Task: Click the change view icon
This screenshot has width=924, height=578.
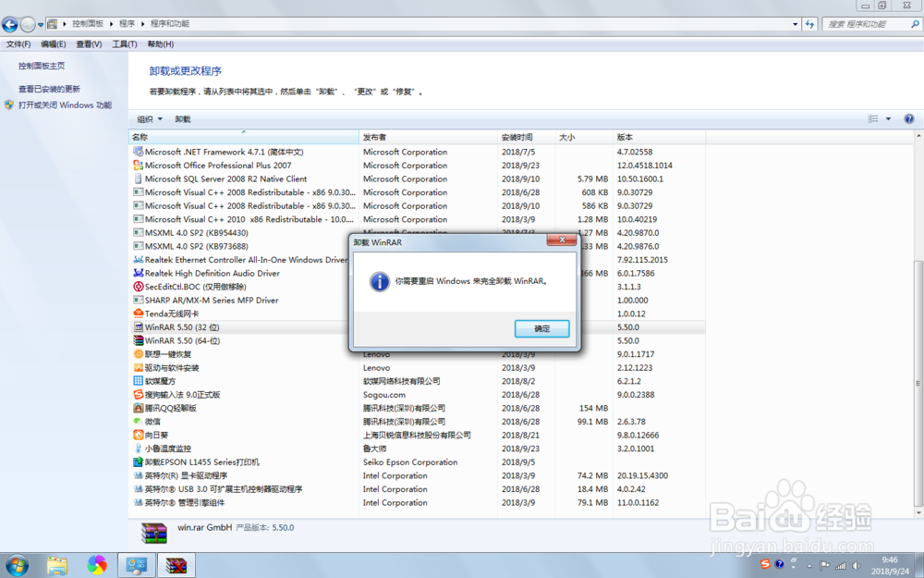Action: [873, 118]
